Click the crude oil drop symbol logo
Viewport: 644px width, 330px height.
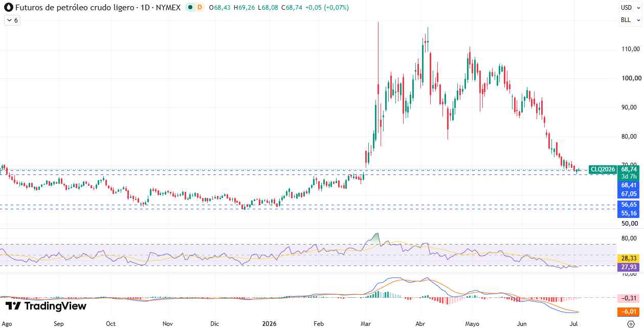[9, 8]
